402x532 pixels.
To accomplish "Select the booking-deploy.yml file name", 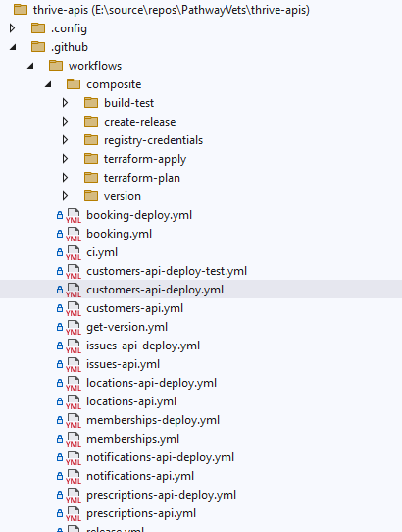I will point(139,215).
